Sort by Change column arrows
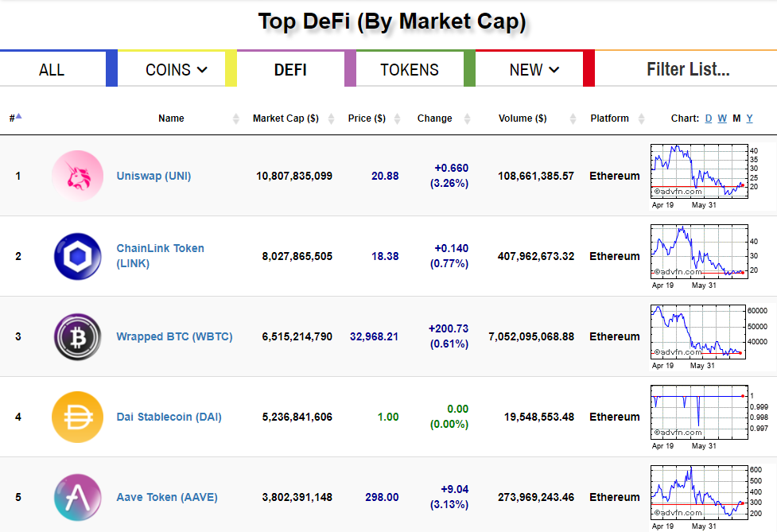777x532 pixels. click(467, 118)
